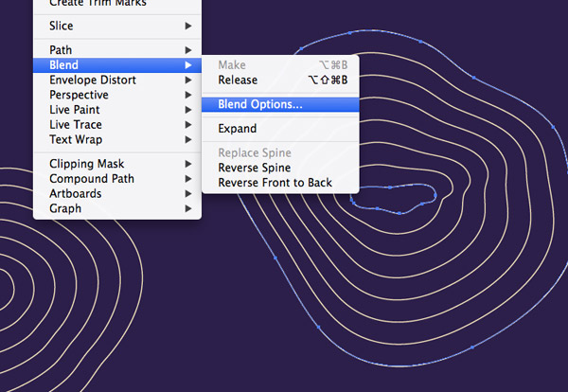This screenshot has width=568, height=392.
Task: Open the Text Wrap submenu
Action: pos(76,140)
